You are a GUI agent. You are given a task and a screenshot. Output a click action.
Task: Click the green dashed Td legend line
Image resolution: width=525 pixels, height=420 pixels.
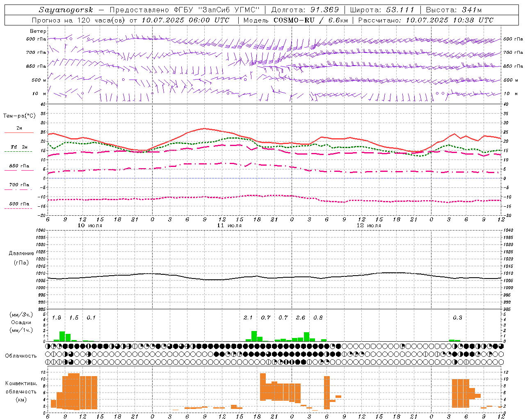click(18, 152)
